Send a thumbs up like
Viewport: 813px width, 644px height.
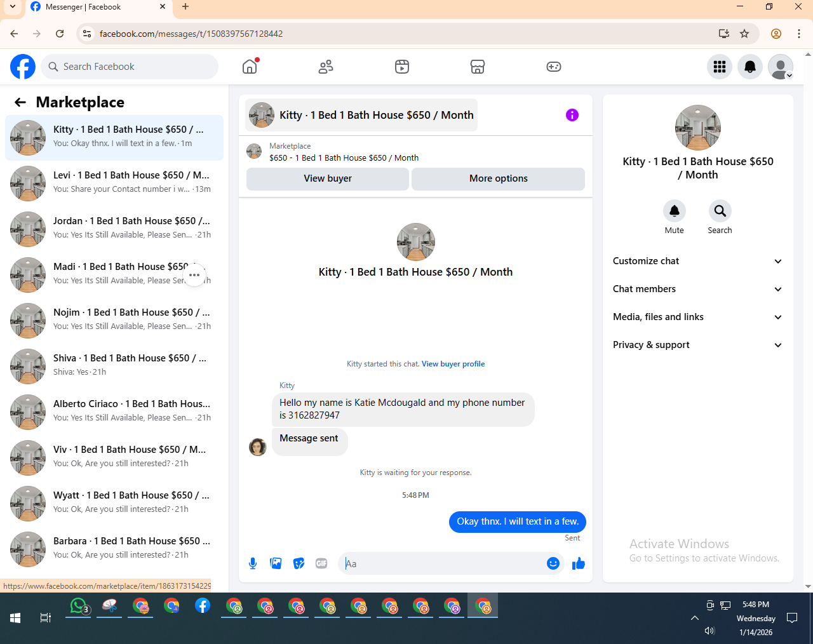578,563
